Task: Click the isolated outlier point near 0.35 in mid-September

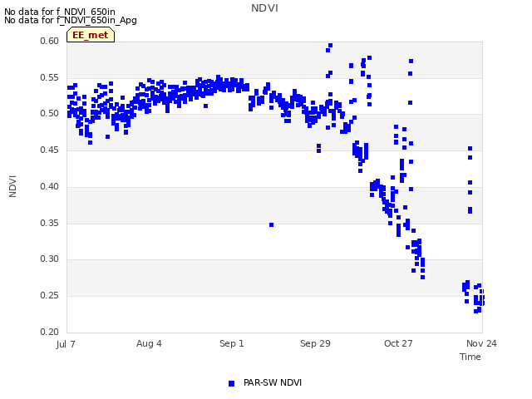Action: 272,225
